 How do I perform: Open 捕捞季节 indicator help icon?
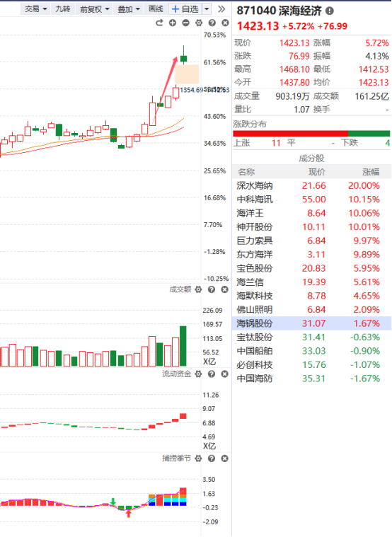[212, 458]
